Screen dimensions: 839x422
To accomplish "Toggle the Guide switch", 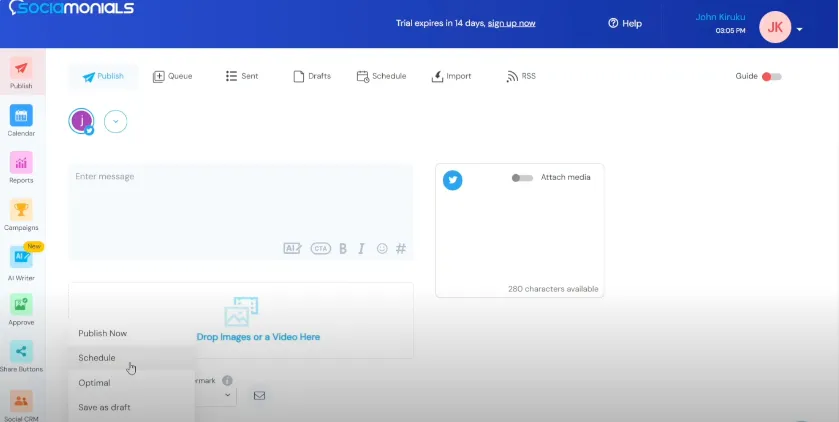I will 771,76.
